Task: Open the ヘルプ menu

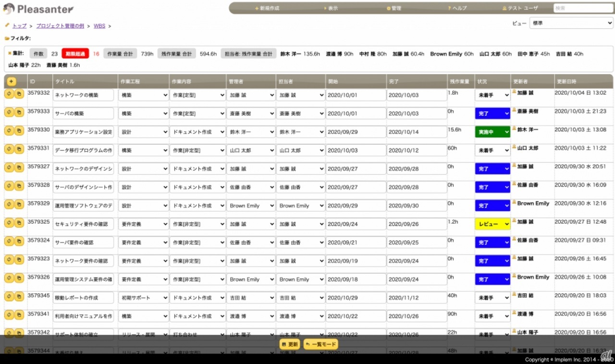Action: pos(457,8)
